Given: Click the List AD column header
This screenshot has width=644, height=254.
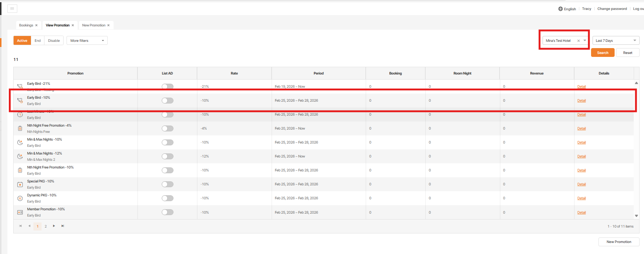Looking at the screenshot, I should 167,73.
